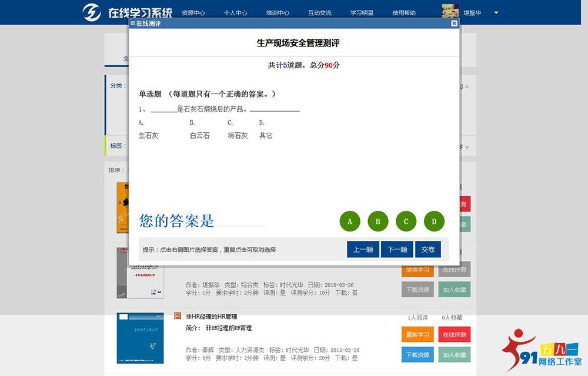Toggle answer option C on
588x376 pixels.
[x=406, y=221]
